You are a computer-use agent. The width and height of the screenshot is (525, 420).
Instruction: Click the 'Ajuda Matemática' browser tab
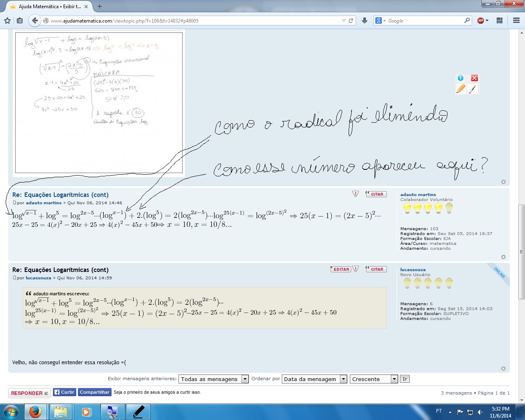[x=49, y=7]
